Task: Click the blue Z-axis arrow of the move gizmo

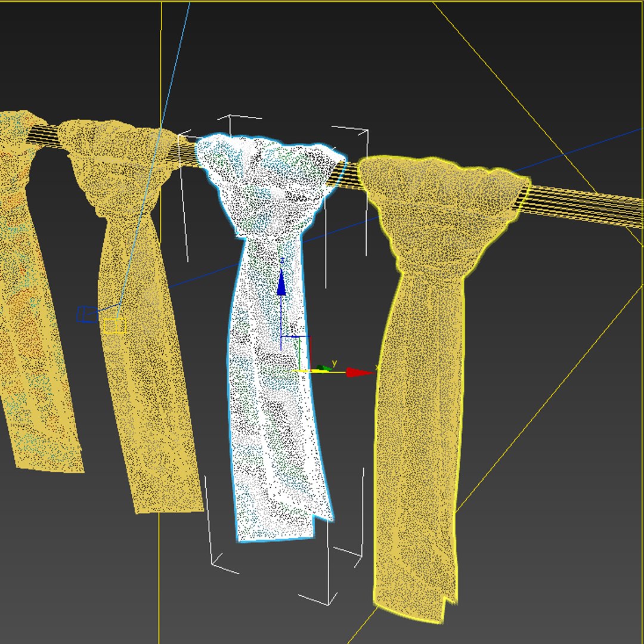Action: (281, 282)
